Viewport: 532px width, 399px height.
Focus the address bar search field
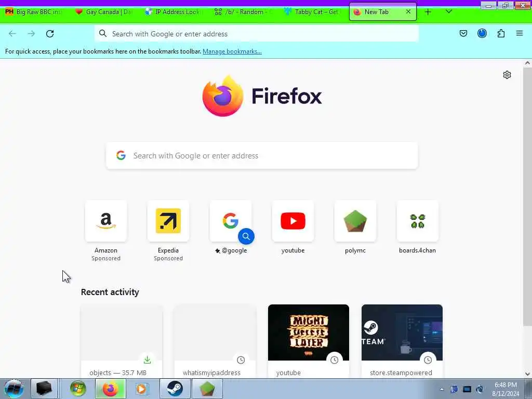click(257, 34)
